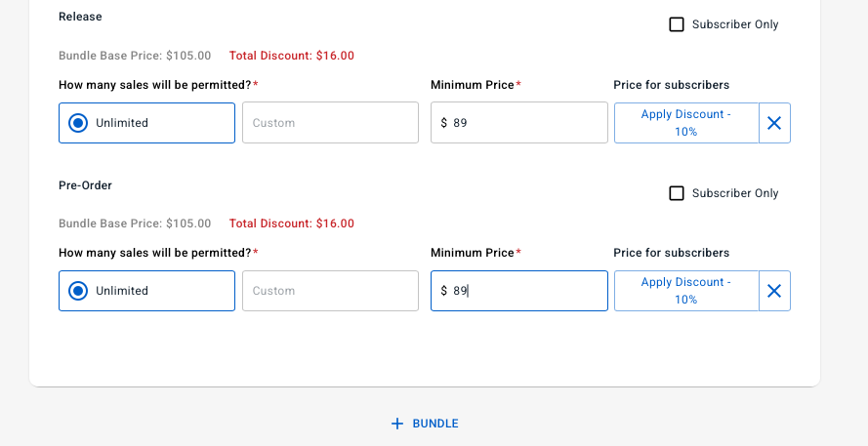Click the Pre-Order section heading

click(85, 185)
